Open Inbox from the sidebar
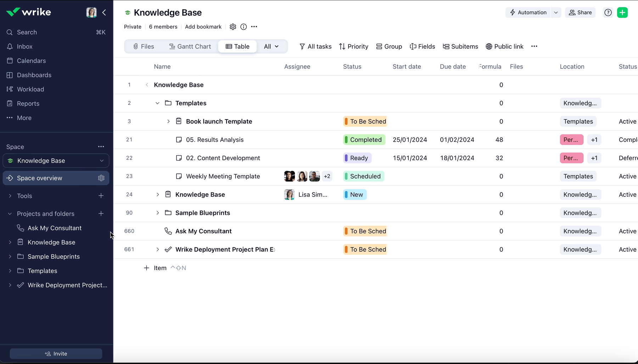Image resolution: width=638 pixels, height=364 pixels. 24,46
